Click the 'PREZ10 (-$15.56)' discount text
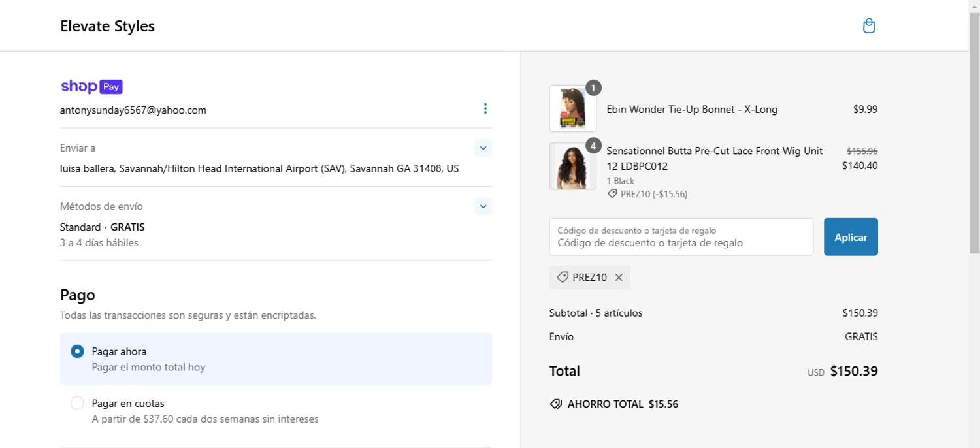The image size is (980, 448). 654,194
